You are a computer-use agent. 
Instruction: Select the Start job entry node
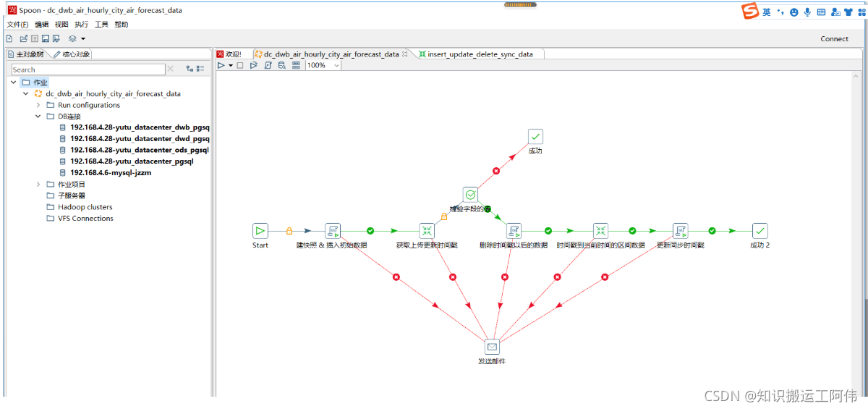[260, 231]
